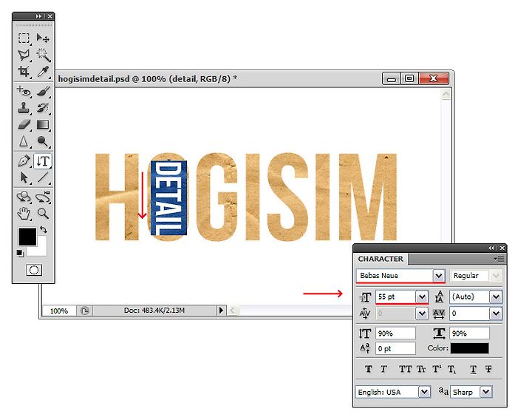
Task: Select the Hand tool
Action: (24, 214)
